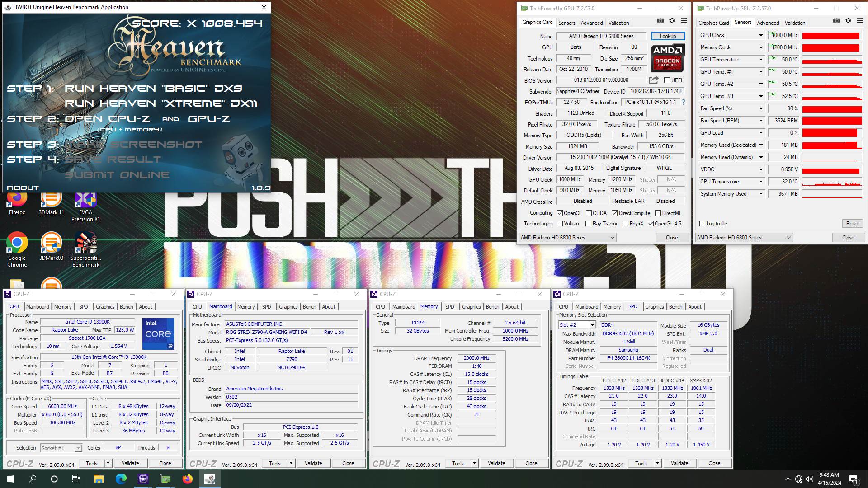Toggle the DirectML checkbox
The width and height of the screenshot is (868, 488).
point(658,213)
